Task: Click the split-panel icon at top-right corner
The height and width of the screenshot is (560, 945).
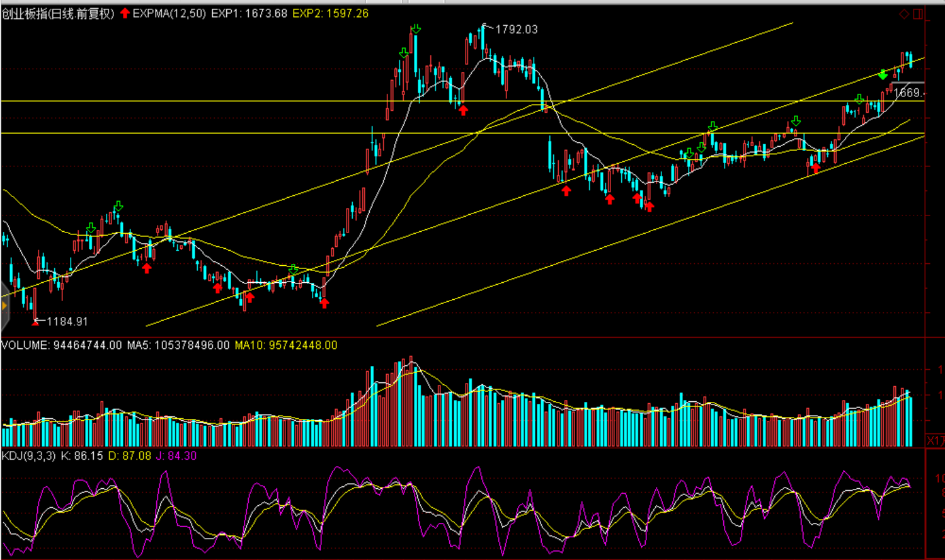Action: (x=918, y=14)
